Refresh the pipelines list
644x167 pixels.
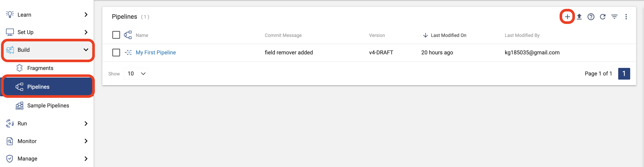pos(603,16)
